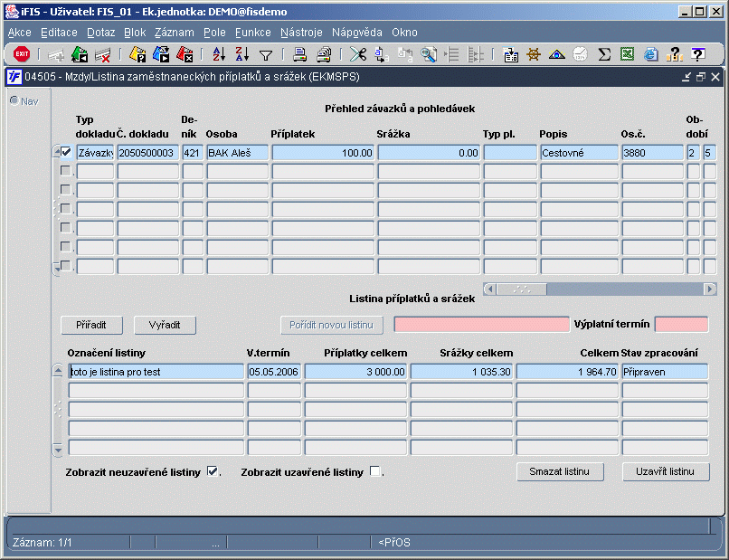The height and width of the screenshot is (560, 729).
Task: Sort ascending with the A-Z icon
Action: (x=219, y=54)
